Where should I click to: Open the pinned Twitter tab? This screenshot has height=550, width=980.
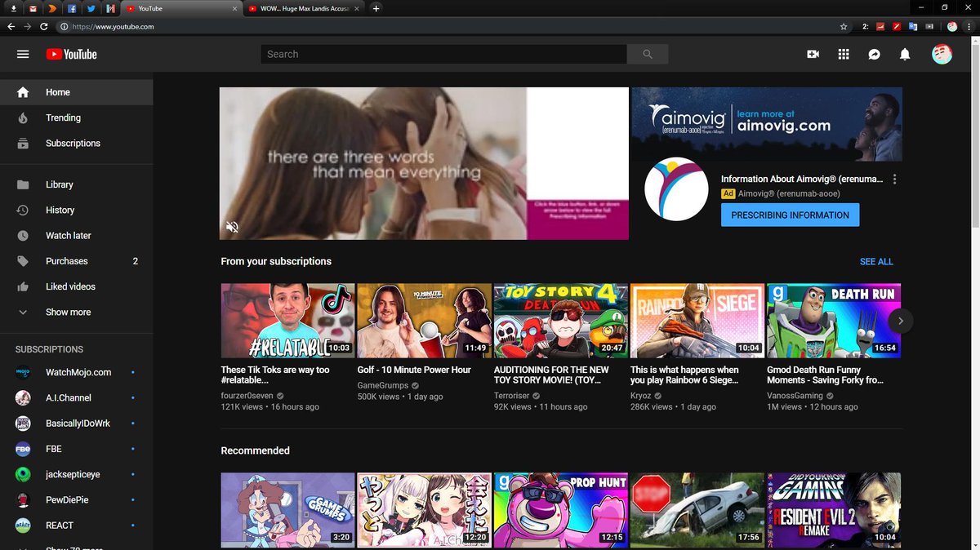[x=91, y=8]
